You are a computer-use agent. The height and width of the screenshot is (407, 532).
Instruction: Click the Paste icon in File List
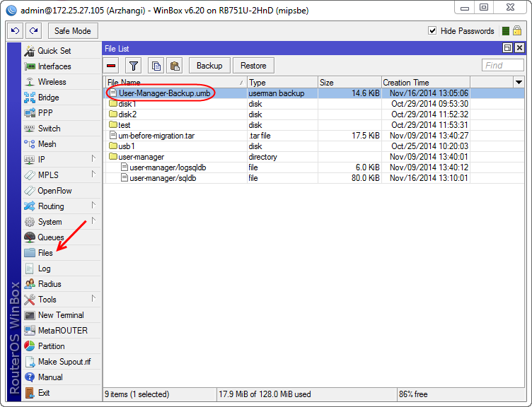[175, 66]
